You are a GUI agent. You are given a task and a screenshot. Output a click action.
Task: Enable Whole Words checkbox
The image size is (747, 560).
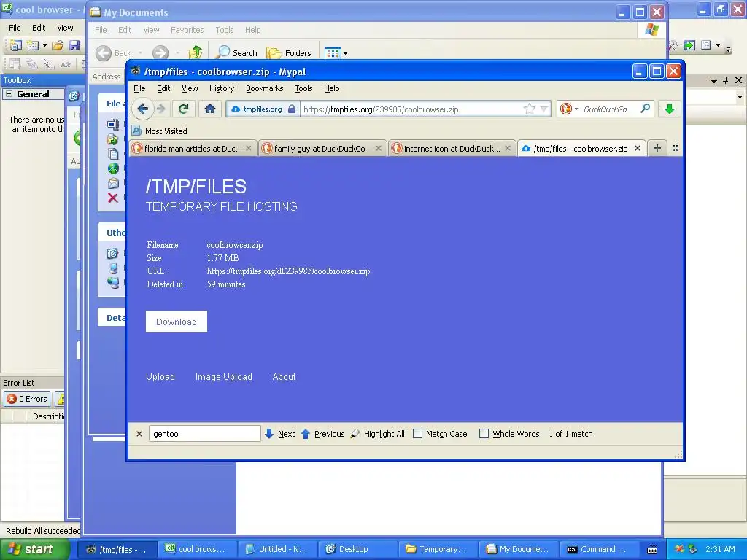pos(484,434)
